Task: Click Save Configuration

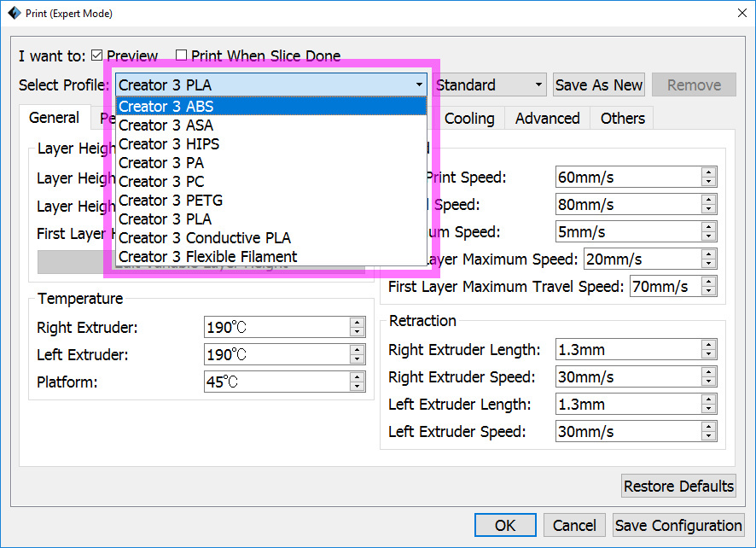Action: 678,525
